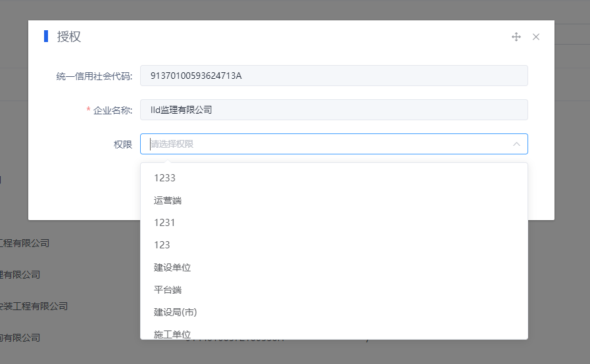590x364 pixels.
Task: Select 施工单位 from the list
Action: 334,332
